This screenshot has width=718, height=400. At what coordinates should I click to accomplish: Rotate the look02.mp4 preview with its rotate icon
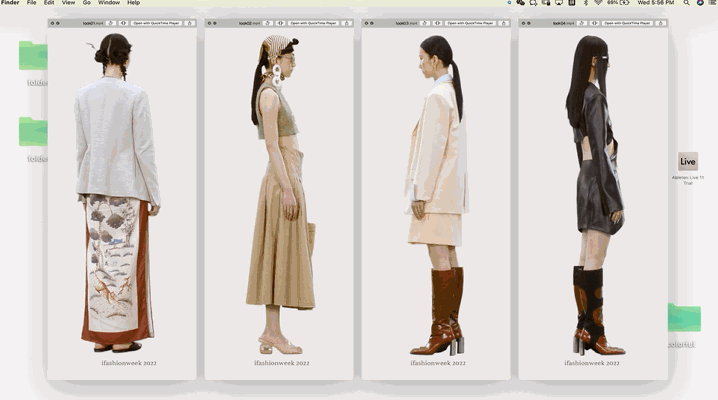pyautogui.click(x=268, y=23)
